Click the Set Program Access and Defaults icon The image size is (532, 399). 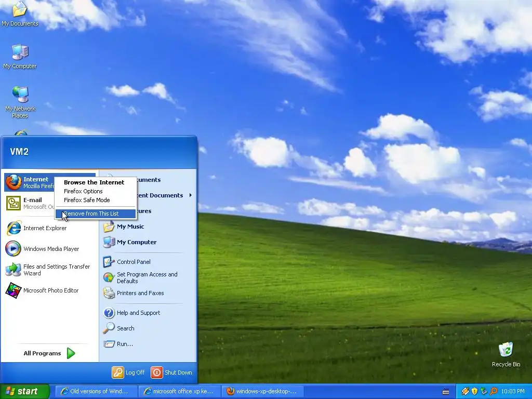click(x=109, y=277)
